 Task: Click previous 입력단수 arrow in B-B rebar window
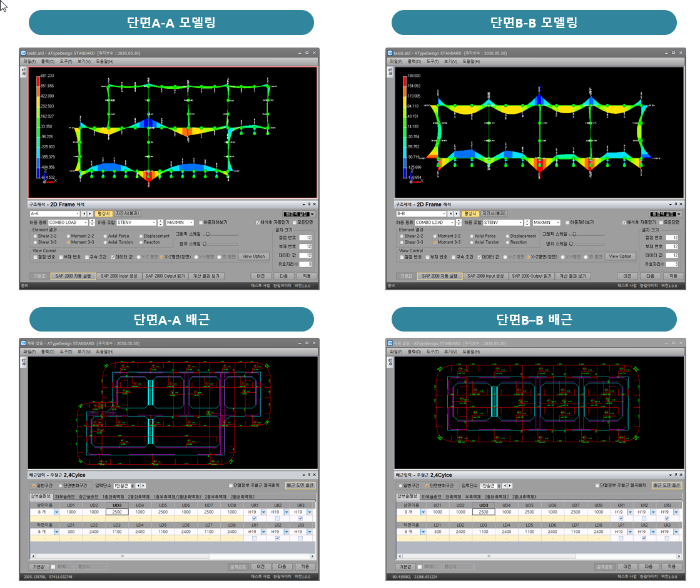505,486
